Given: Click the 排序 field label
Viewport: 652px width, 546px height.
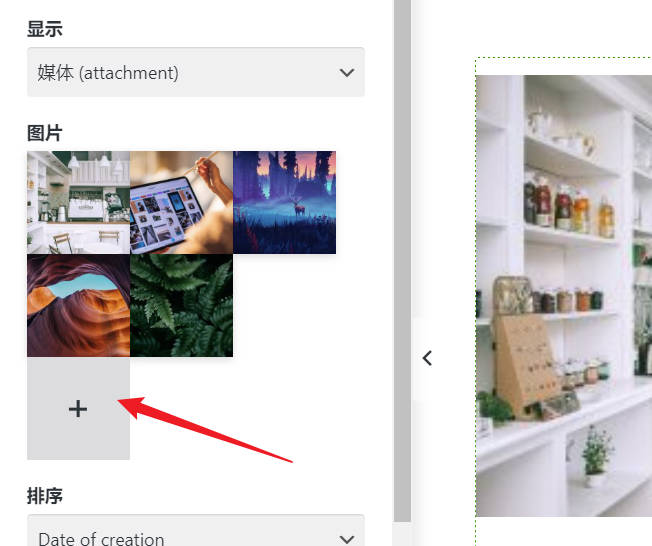Looking at the screenshot, I should tap(45, 496).
